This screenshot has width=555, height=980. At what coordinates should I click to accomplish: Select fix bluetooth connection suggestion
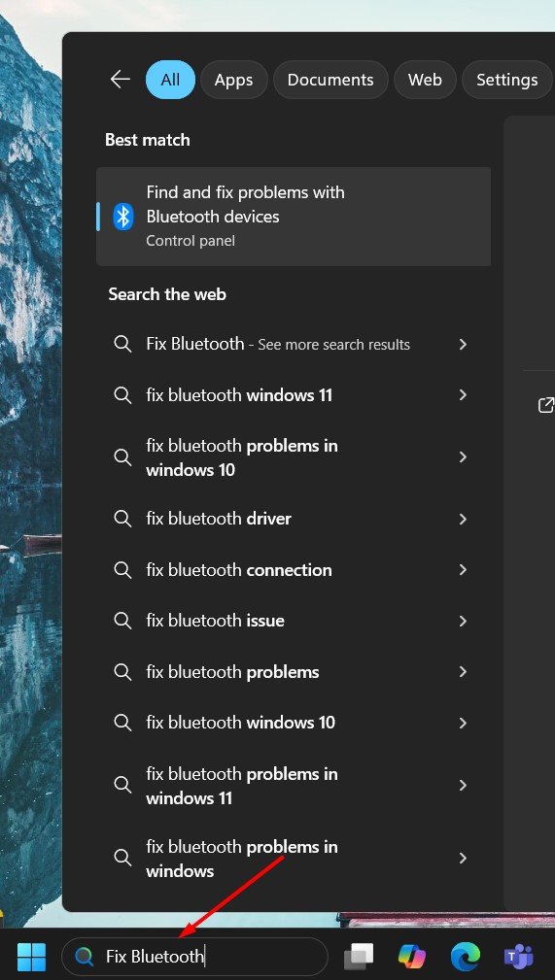click(294, 570)
